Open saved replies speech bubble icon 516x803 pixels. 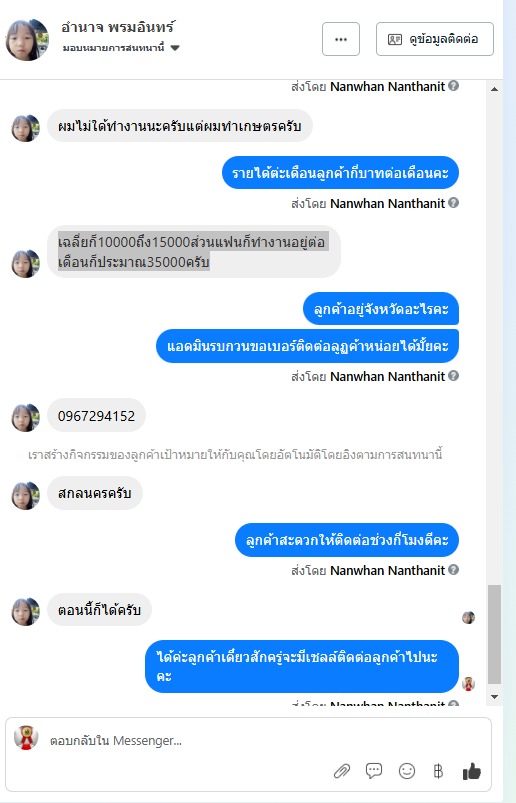pyautogui.click(x=374, y=770)
